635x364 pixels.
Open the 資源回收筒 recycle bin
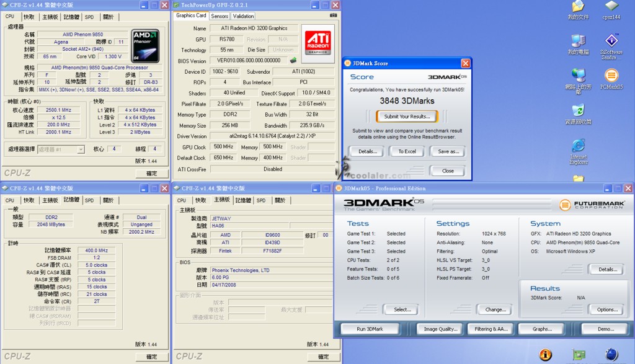pyautogui.click(x=579, y=114)
